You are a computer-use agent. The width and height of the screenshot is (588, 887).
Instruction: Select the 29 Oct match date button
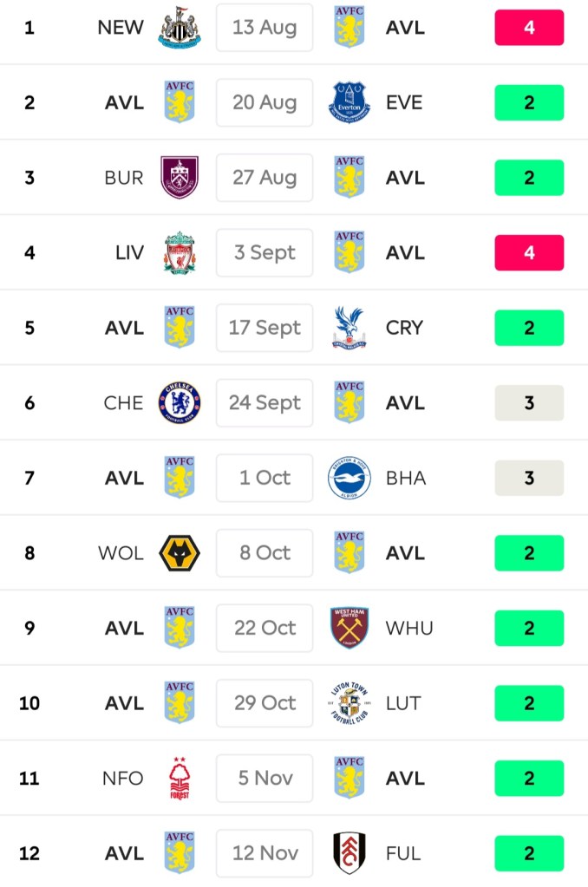tap(265, 702)
